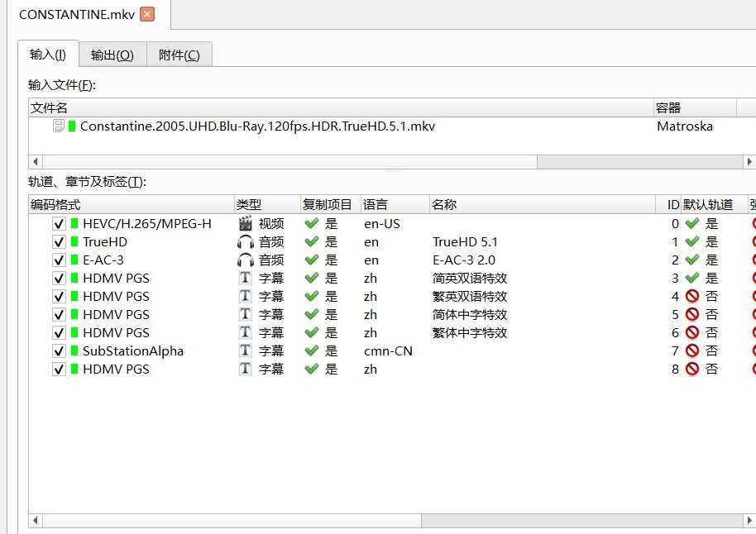The image size is (756, 534).
Task: Uncheck the TrueHD audio track
Action: coord(59,242)
